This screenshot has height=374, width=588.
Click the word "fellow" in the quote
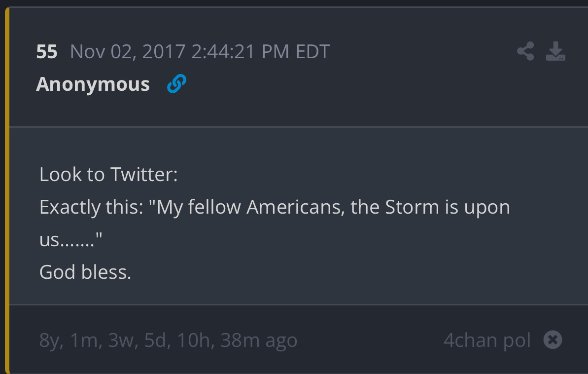pos(214,207)
